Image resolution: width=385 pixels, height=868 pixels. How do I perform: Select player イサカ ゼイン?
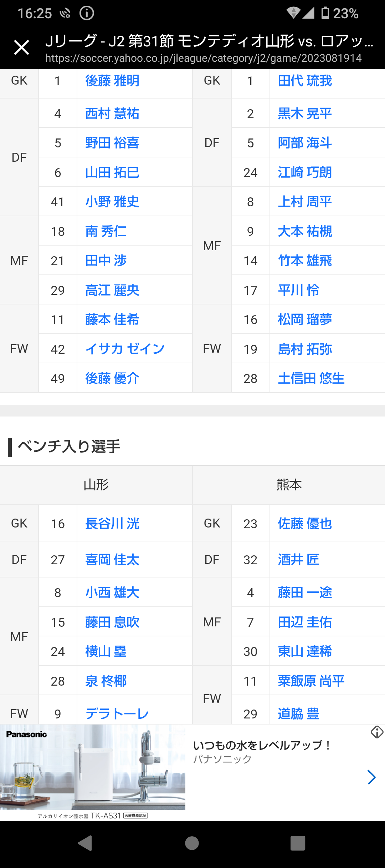tap(125, 349)
